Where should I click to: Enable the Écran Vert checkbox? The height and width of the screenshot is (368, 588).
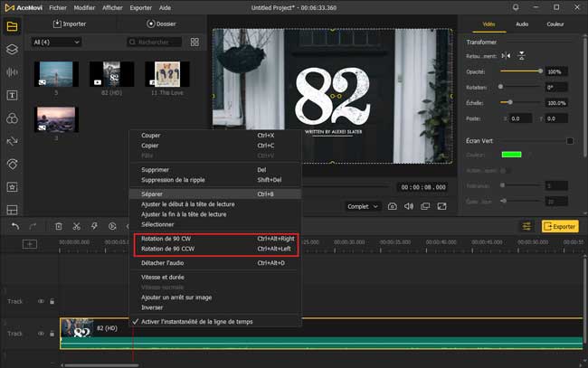tap(569, 140)
